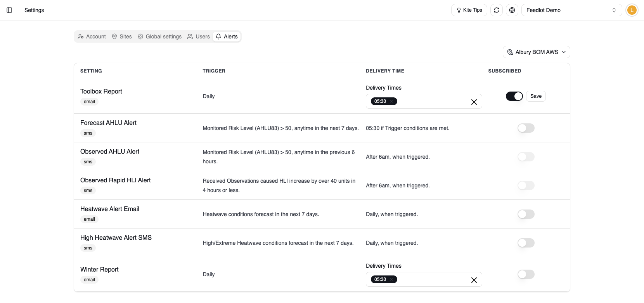The width and height of the screenshot is (644, 303).
Task: Open the orange user avatar
Action: pos(632,10)
